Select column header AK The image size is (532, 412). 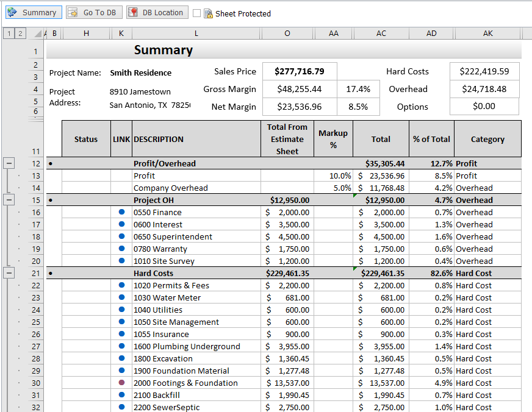click(x=487, y=33)
